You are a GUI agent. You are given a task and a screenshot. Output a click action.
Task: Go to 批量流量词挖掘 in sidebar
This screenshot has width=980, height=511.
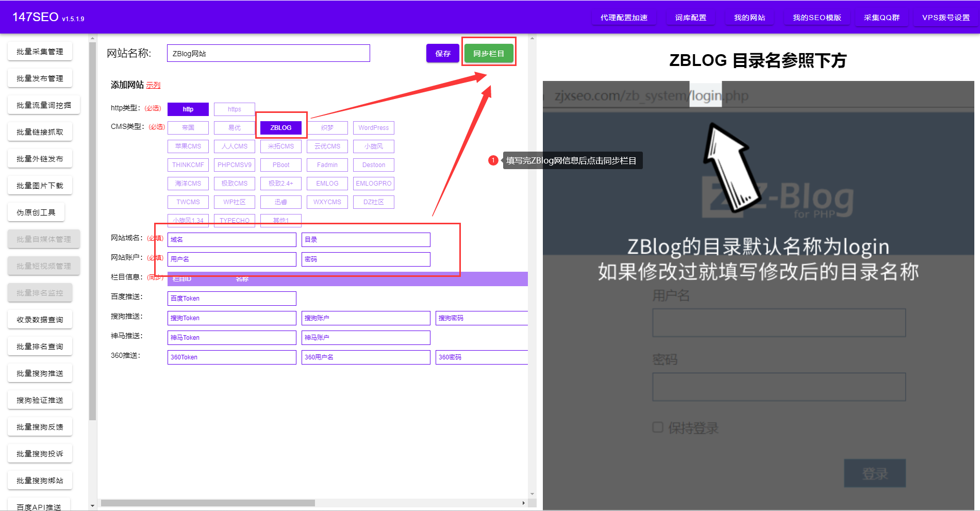[x=44, y=105]
